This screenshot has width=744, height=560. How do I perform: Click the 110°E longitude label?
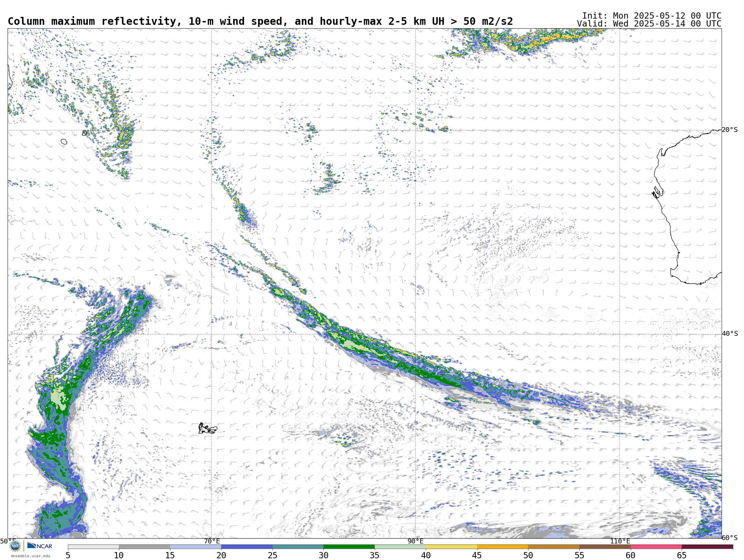click(620, 541)
